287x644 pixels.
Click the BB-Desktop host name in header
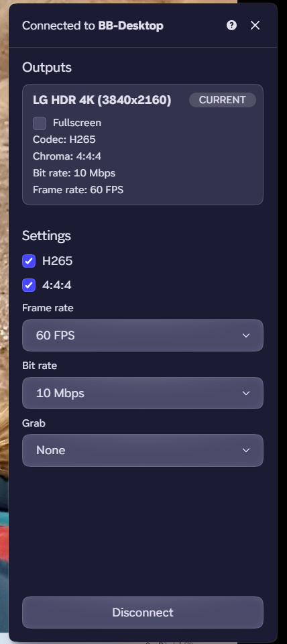pyautogui.click(x=131, y=26)
